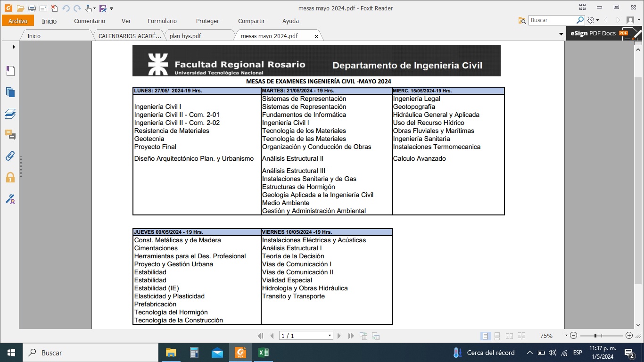
Task: Open the user account profile icon
Action: 630,20
